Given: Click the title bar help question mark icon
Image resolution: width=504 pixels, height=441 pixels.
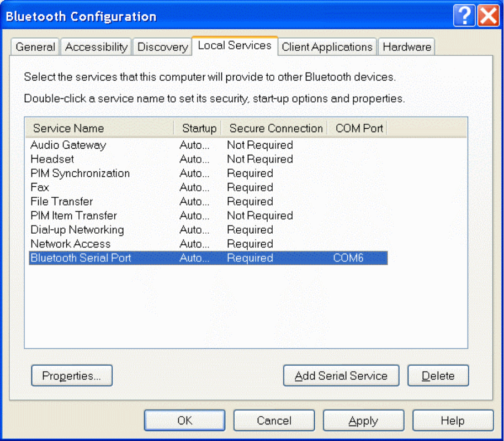Looking at the screenshot, I should pos(464,15).
